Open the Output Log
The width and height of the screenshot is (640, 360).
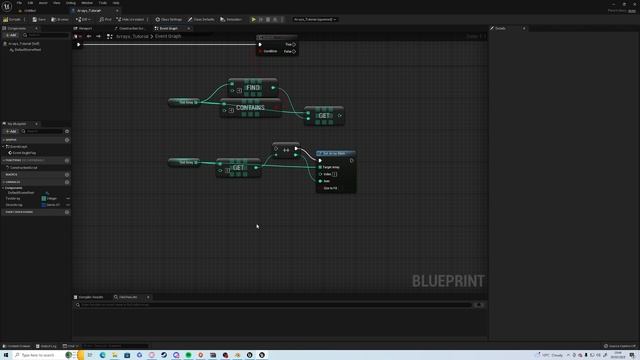[x=46, y=346]
